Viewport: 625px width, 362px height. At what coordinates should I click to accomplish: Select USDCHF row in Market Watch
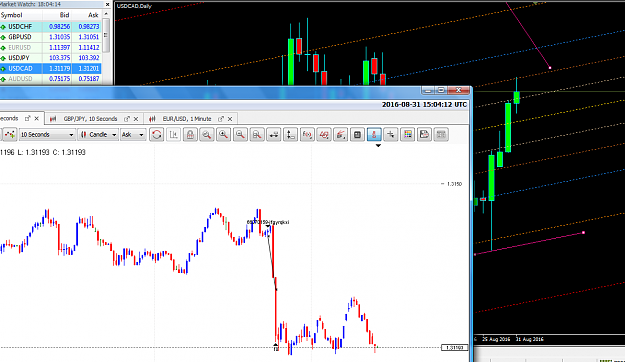(x=50, y=27)
